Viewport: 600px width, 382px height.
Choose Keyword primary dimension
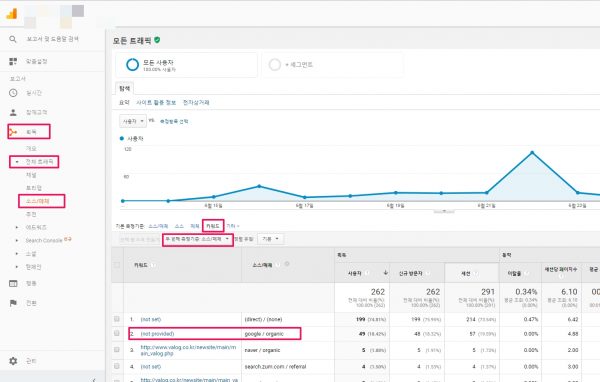(x=213, y=226)
